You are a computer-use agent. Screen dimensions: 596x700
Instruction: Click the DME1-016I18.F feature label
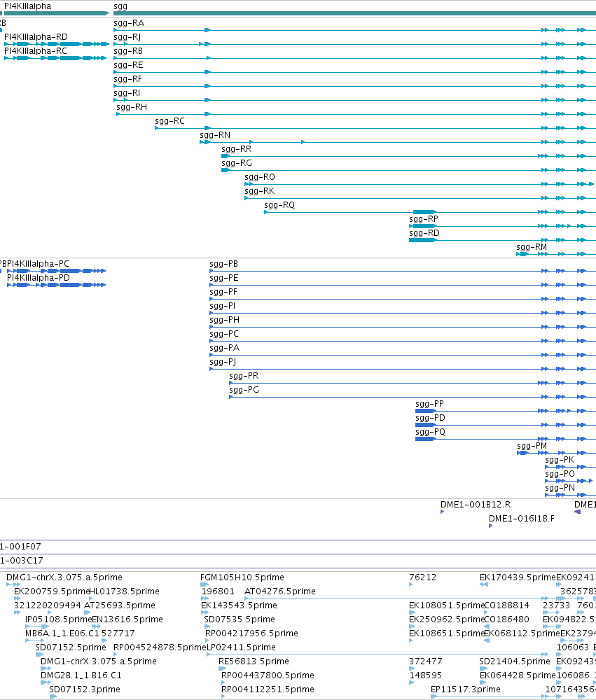[x=521, y=518]
